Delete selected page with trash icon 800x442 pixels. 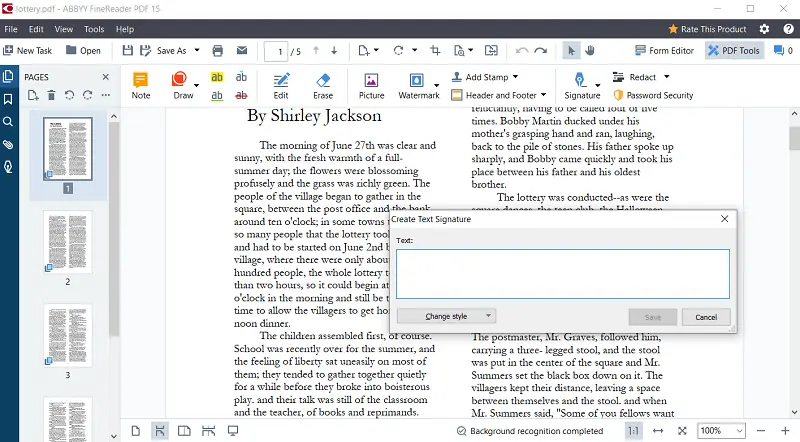pyautogui.click(x=52, y=95)
